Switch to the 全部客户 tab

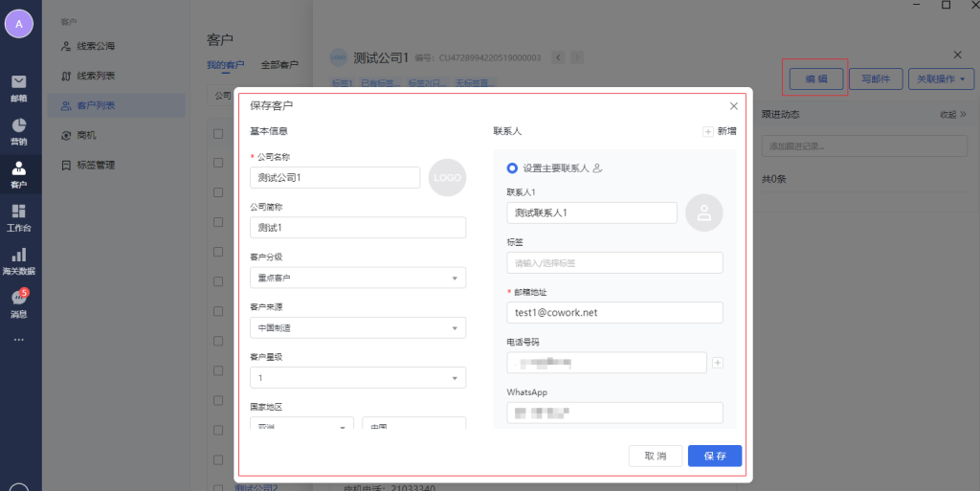pos(279,65)
